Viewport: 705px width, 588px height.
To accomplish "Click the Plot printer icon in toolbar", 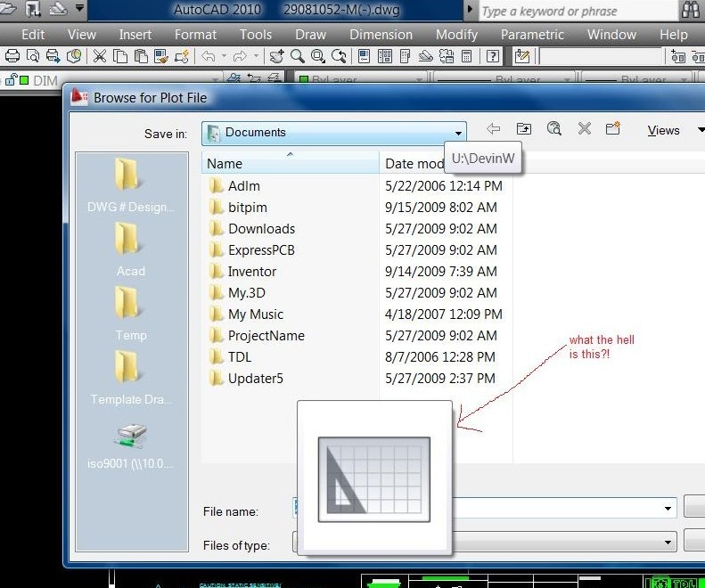I will pos(12,56).
